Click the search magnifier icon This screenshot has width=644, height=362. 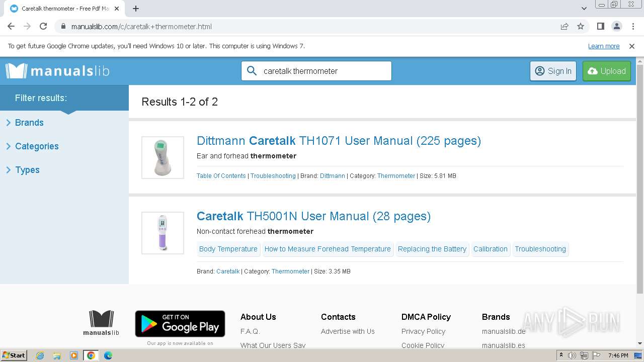pyautogui.click(x=252, y=71)
